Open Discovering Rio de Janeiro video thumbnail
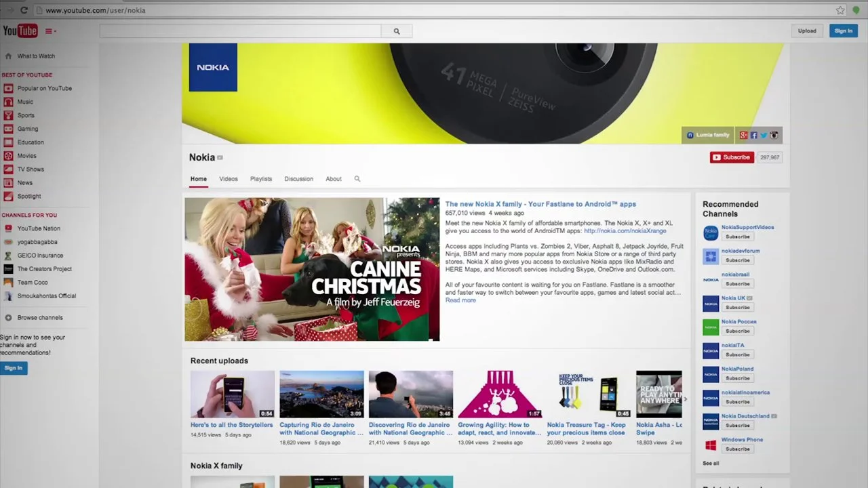Image resolution: width=868 pixels, height=488 pixels. tap(411, 394)
